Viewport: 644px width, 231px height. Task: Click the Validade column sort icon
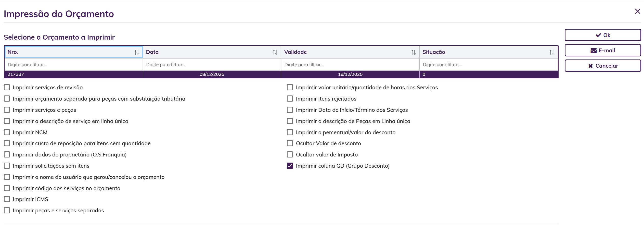413,52
